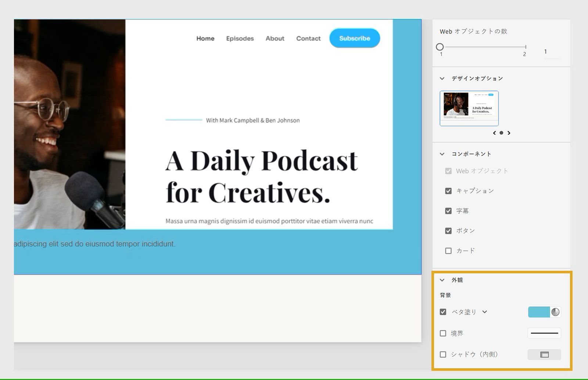
Task: Click the opacity pie icon beside fill swatch
Action: (x=555, y=312)
